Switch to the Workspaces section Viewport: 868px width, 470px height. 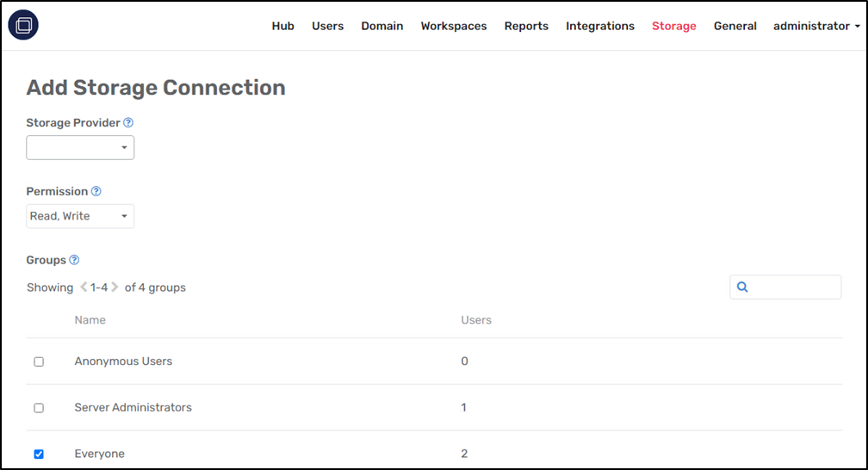pos(454,26)
